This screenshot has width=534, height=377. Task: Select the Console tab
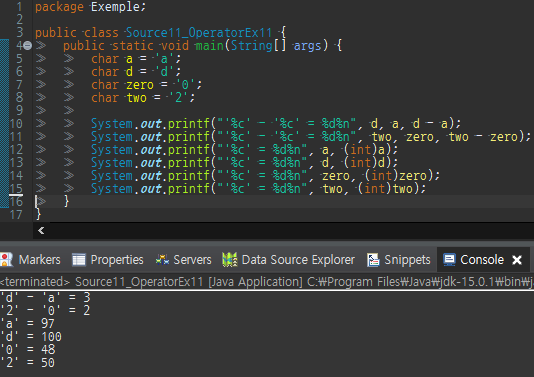tap(482, 260)
